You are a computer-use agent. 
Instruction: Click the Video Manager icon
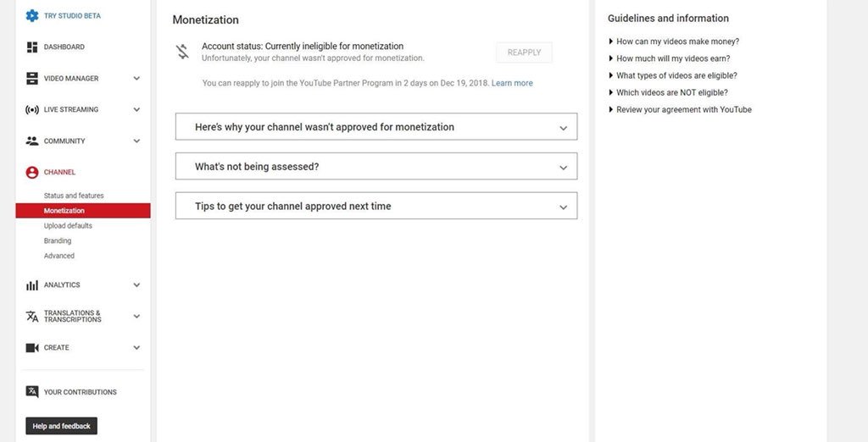pos(32,79)
